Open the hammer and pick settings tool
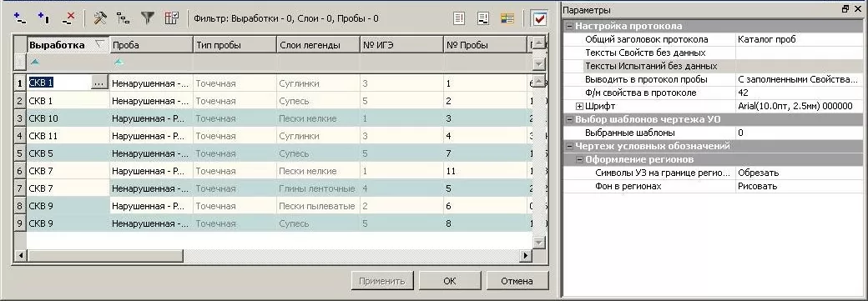Screen dimensions: 868x301 click(100, 18)
